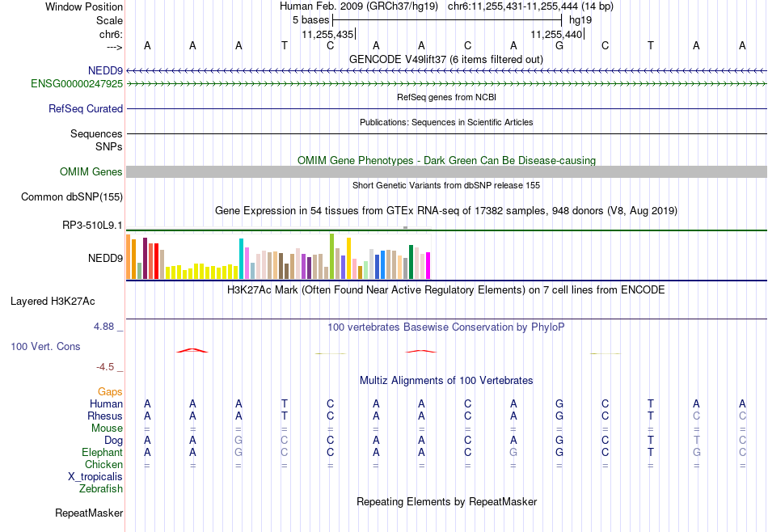
Task: Select the Rhesus alignment row label
Action: click(x=105, y=416)
